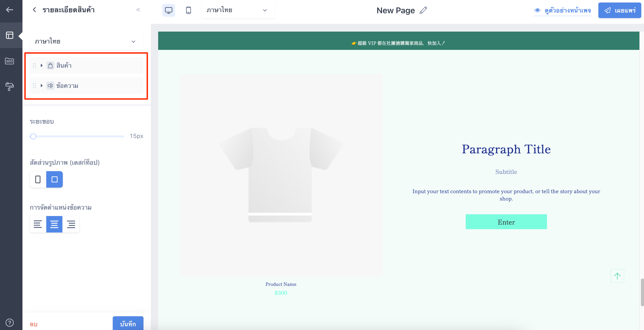Click the page vertical scrollbar
This screenshot has height=330, width=644.
tap(642, 292)
